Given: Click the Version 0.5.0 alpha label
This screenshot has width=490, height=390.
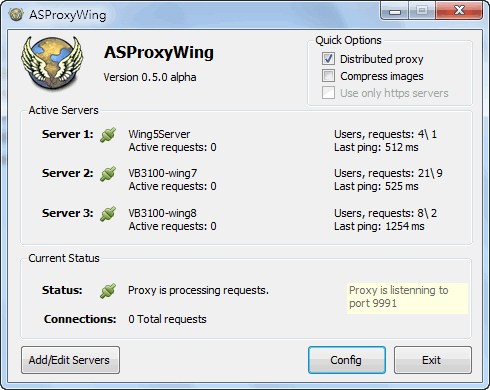Looking at the screenshot, I should 150,77.
